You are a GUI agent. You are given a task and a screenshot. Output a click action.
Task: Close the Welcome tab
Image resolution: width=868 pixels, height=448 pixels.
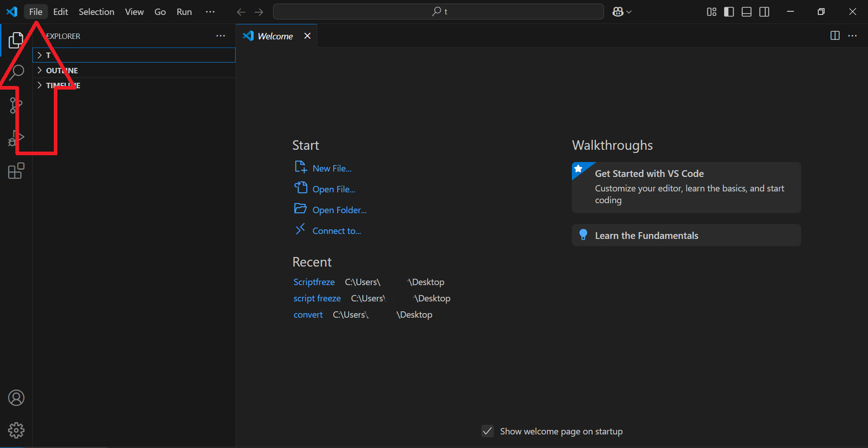[307, 36]
